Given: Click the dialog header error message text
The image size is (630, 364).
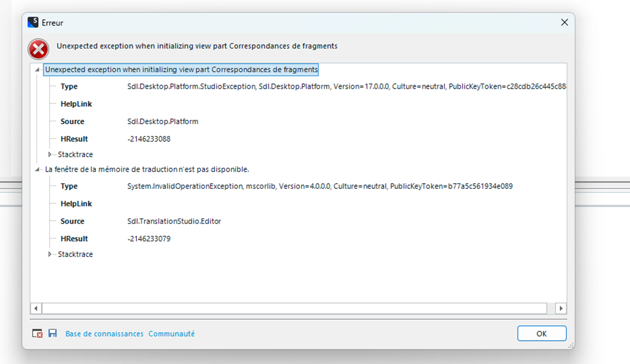Looking at the screenshot, I should click(x=197, y=46).
